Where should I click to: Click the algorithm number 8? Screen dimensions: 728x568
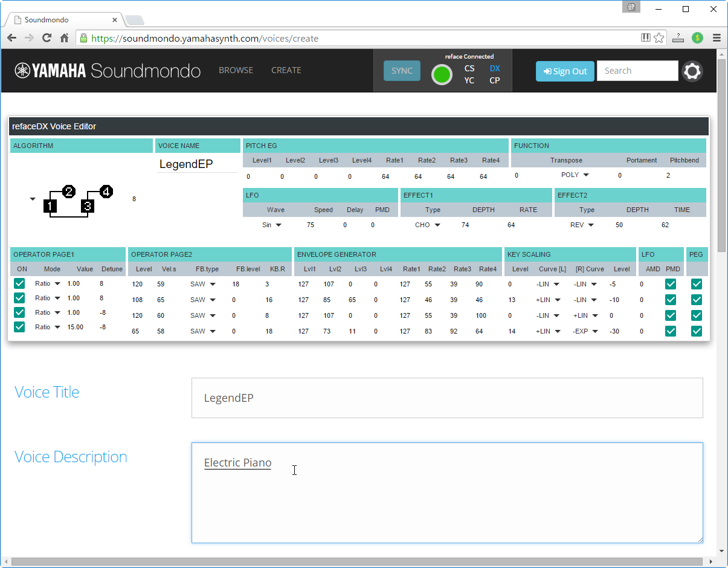click(134, 199)
